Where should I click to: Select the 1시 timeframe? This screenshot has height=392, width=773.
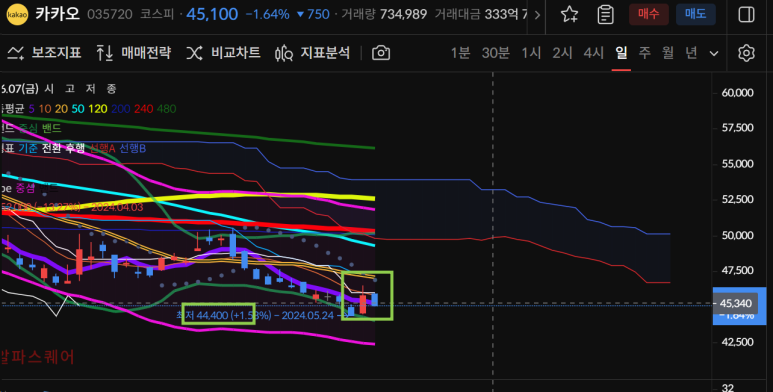[531, 53]
